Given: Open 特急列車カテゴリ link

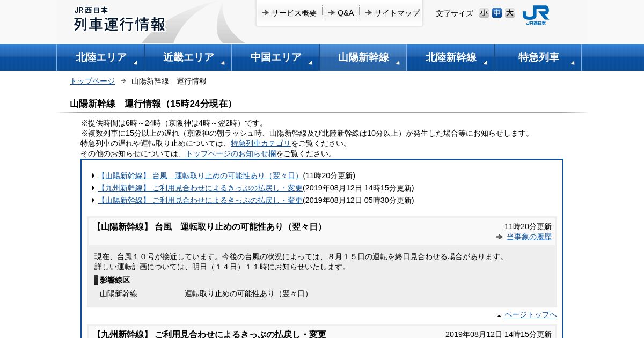Looking at the screenshot, I should coord(261,143).
